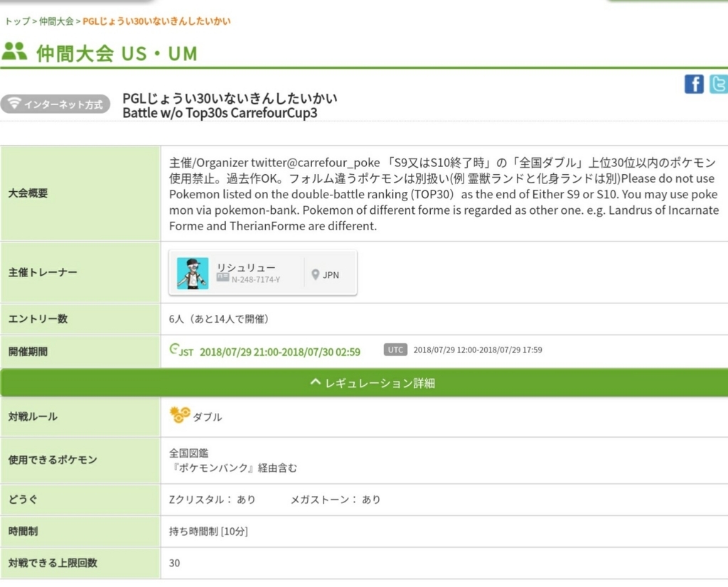Image resolution: width=728 pixels, height=587 pixels.
Task: Click the friendly competition people icon
Action: 14,51
